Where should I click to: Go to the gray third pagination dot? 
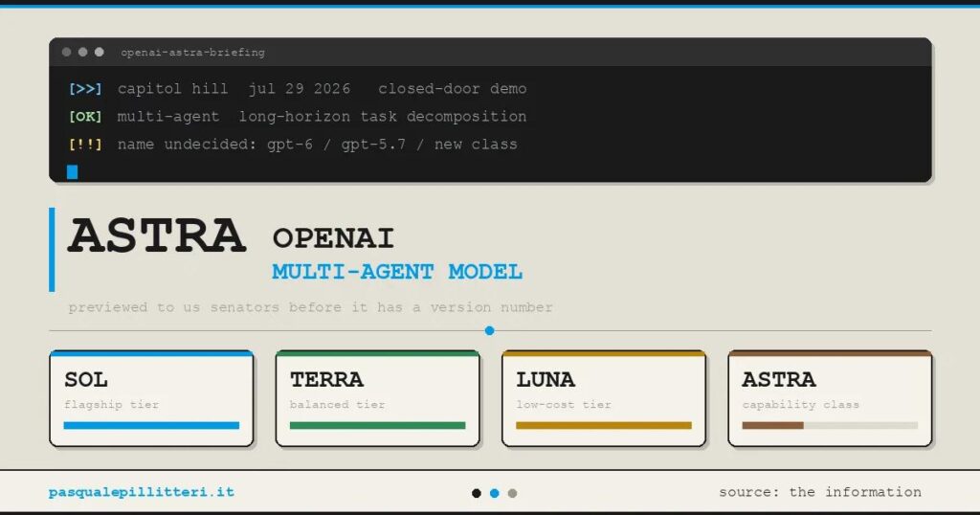513,493
